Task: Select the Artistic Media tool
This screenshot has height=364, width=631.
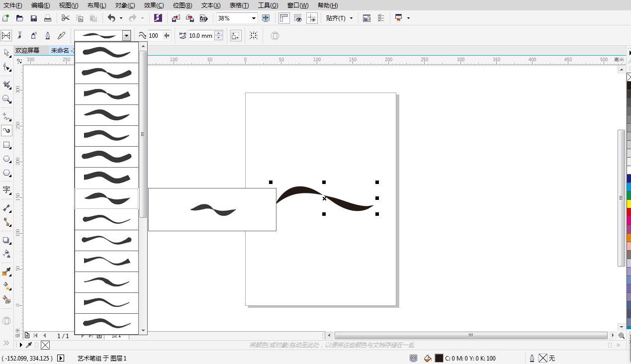Action: 6,131
